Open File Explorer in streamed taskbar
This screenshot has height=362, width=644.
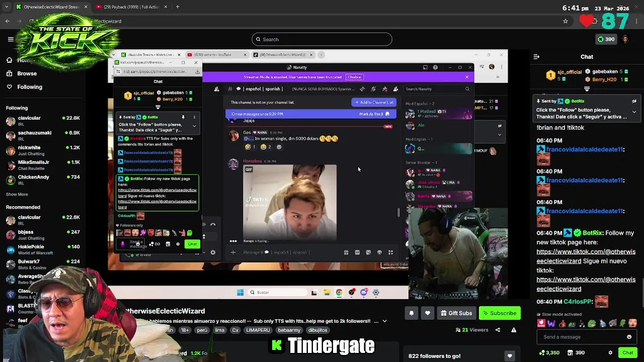327,292
